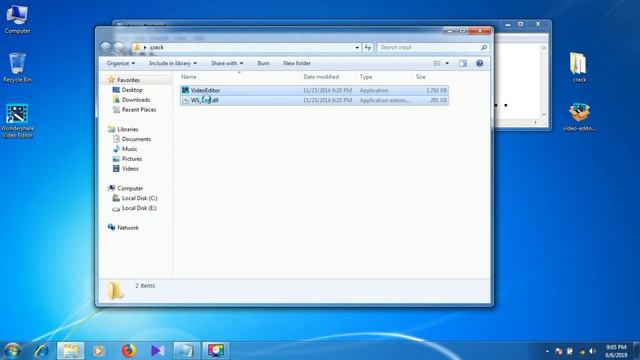This screenshot has height=360, width=640.
Task: Open Recent Places in navigation pane
Action: 139,109
